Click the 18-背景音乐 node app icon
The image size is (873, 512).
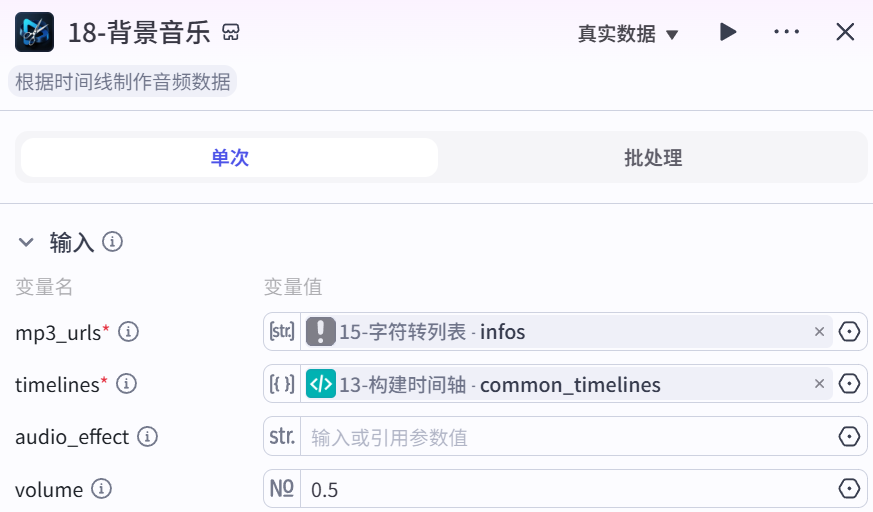[x=35, y=32]
